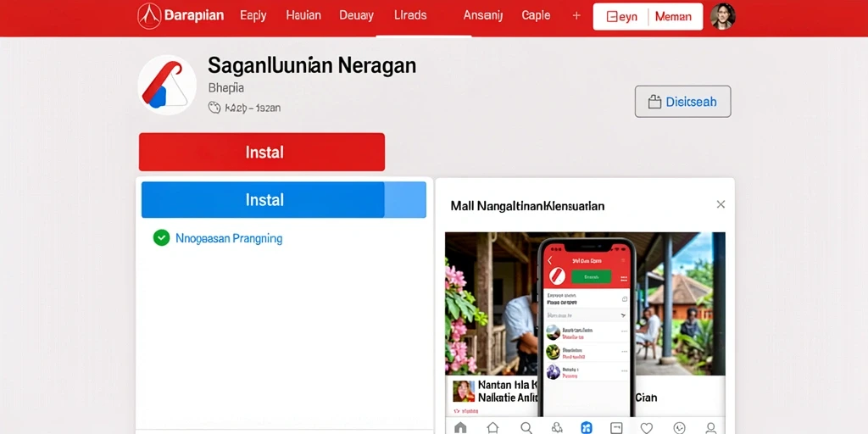Image resolution: width=868 pixels, height=434 pixels.
Task: Click the small portrait thumbnail beside Nantan hla
Action: point(464,391)
